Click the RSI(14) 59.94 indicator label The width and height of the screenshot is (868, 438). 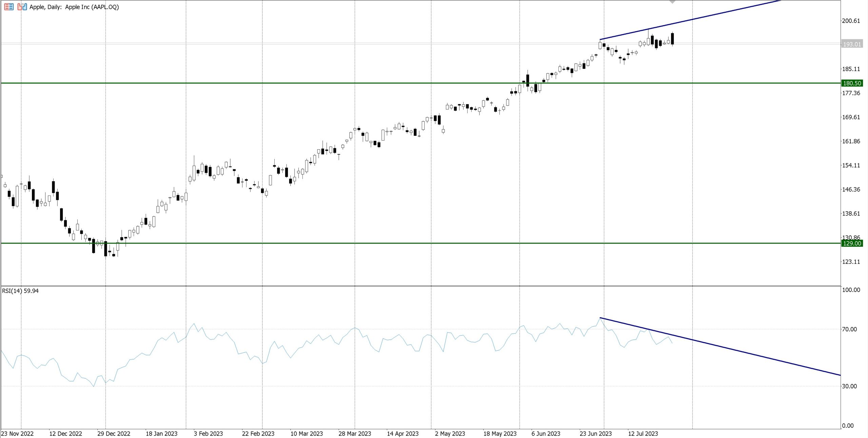pyautogui.click(x=20, y=291)
